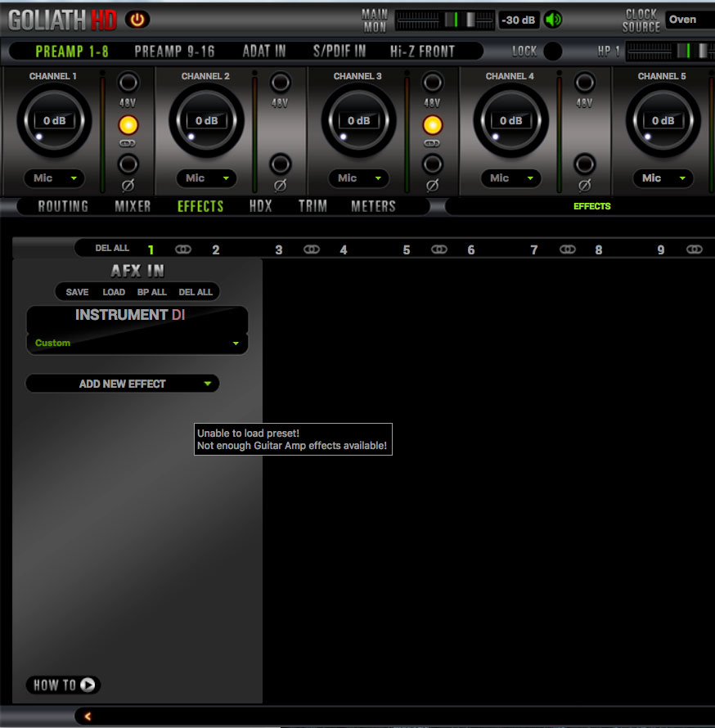This screenshot has width=715, height=728.
Task: Click the BP ALL bypass button
Action: pyautogui.click(x=151, y=292)
